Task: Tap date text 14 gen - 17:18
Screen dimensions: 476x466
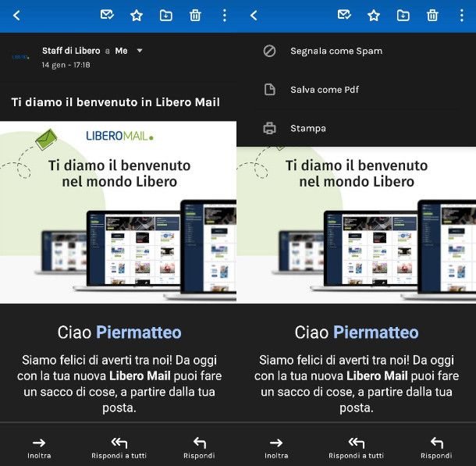Action: point(66,65)
